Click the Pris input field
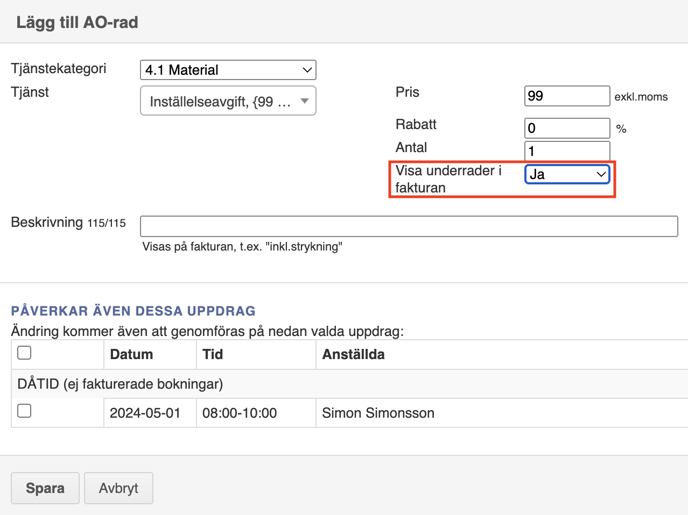 pyautogui.click(x=567, y=96)
